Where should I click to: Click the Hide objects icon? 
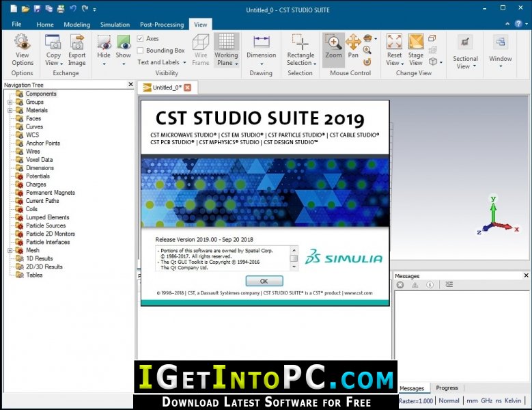coord(104,42)
